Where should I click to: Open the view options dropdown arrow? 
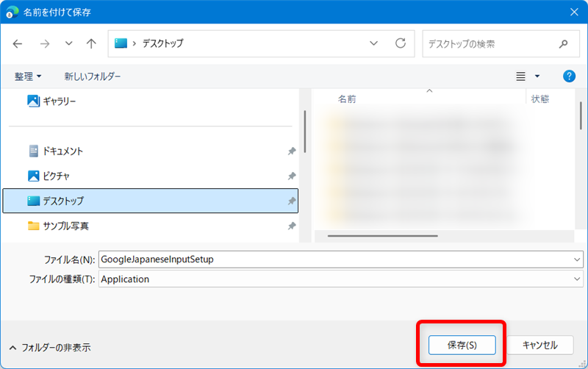tap(537, 76)
